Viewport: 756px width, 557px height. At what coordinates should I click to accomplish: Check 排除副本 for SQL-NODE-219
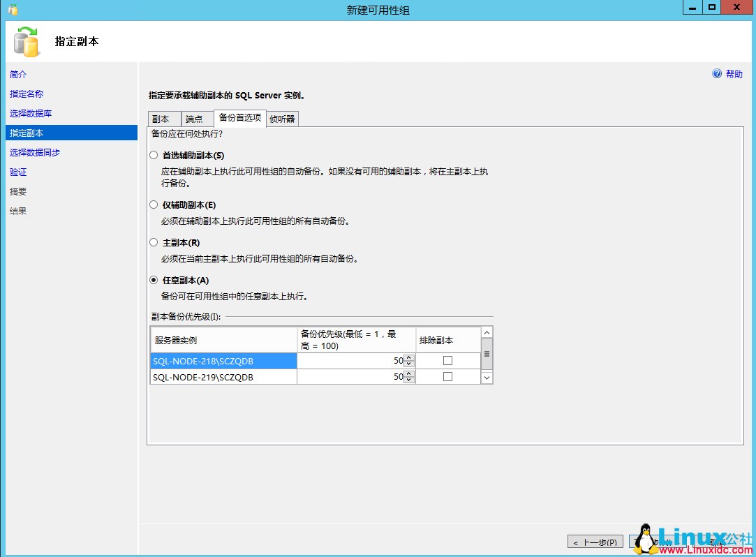tap(449, 376)
